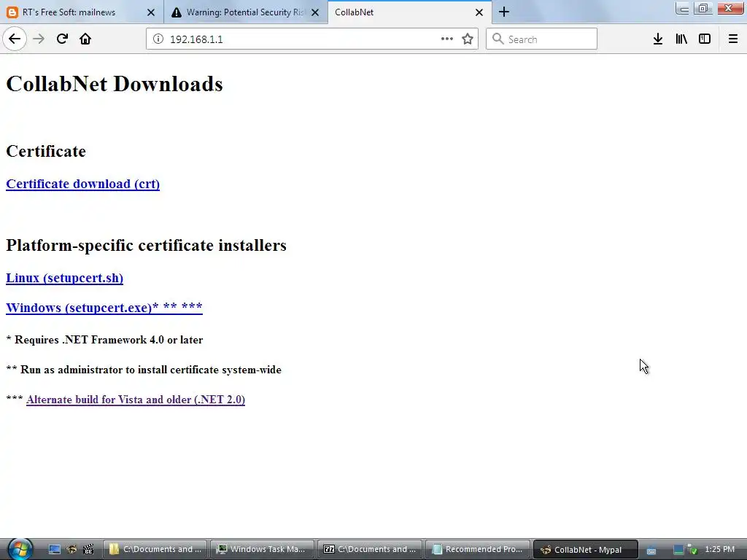The image size is (747, 560).
Task: Click the forward navigation arrow
Action: tap(39, 39)
